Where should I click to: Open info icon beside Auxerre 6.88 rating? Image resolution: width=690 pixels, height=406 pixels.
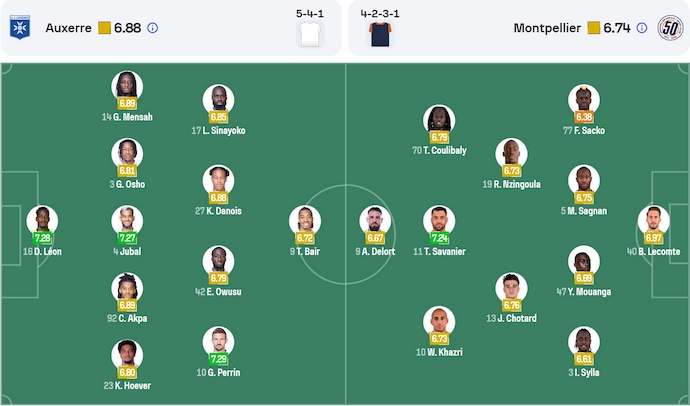152,28
